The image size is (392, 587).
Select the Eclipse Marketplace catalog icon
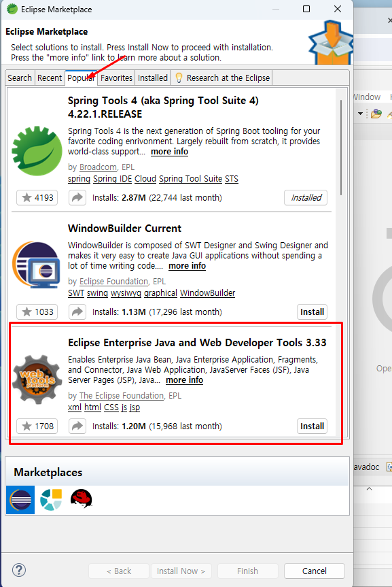[x=20, y=500]
